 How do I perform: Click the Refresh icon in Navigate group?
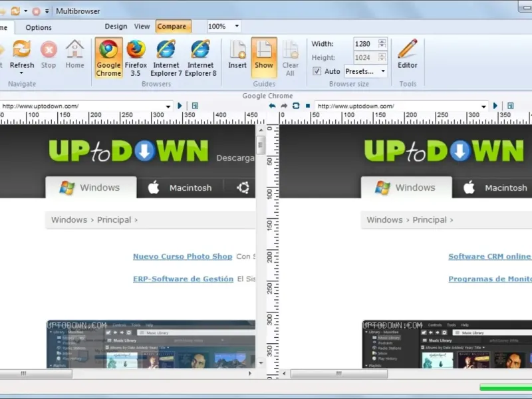point(22,49)
